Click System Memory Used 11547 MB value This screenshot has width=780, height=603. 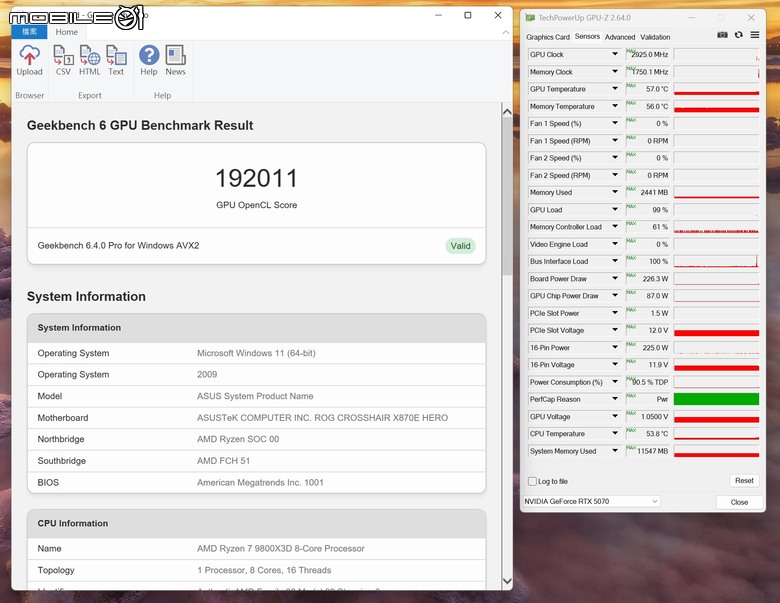pyautogui.click(x=653, y=451)
